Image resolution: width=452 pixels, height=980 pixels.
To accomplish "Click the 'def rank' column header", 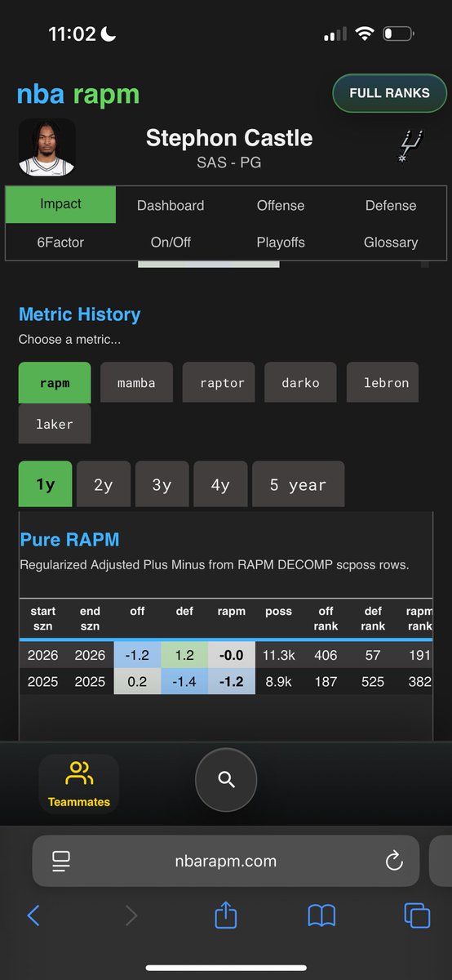I will pos(373,618).
